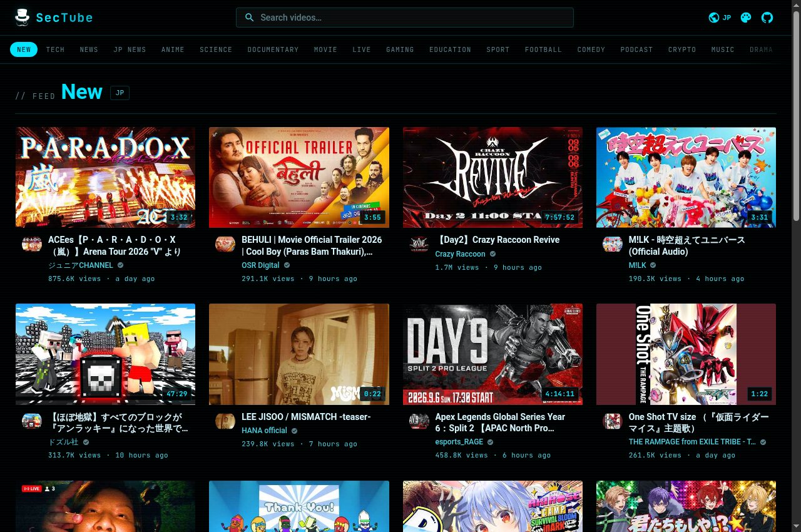801x532 pixels.
Task: Select the NEWS category tab
Action: pyautogui.click(x=89, y=49)
